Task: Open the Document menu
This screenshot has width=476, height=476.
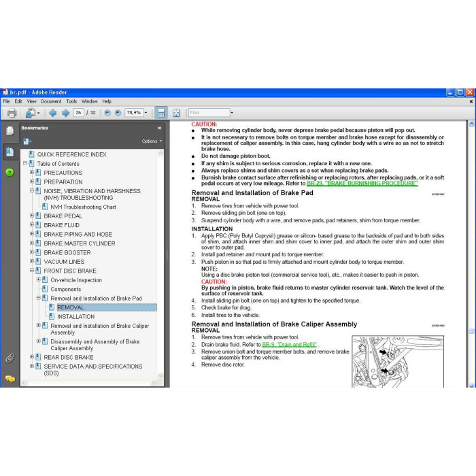Action: pos(51,101)
